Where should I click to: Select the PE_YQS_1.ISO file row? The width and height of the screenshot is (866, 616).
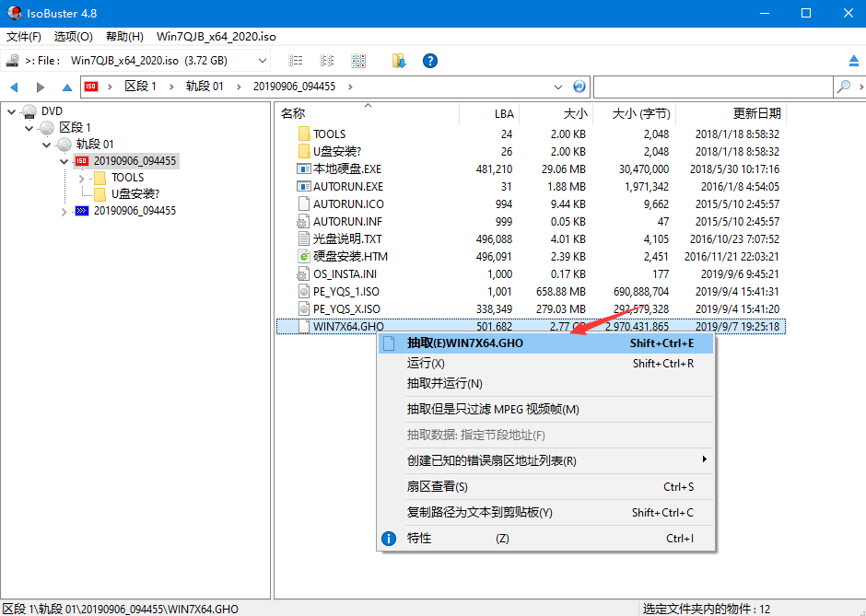(346, 292)
